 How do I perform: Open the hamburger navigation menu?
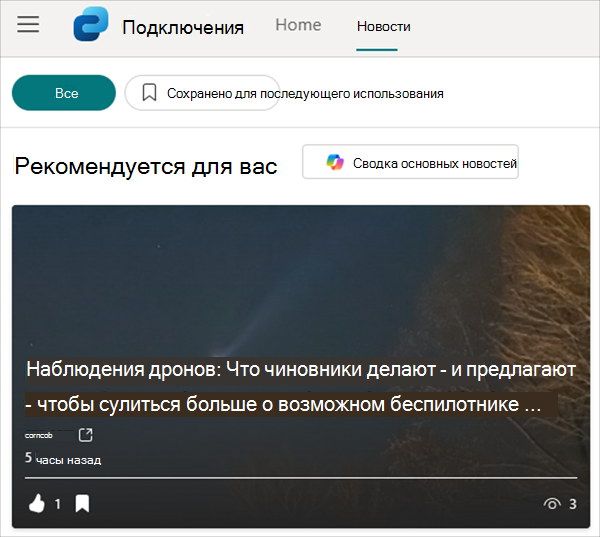click(x=28, y=24)
